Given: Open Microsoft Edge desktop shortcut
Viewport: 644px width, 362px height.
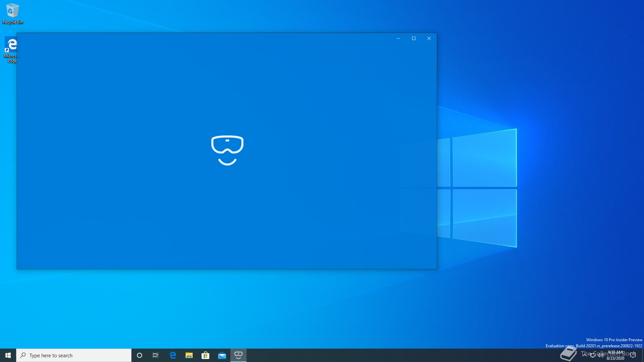Looking at the screenshot, I should point(10,50).
